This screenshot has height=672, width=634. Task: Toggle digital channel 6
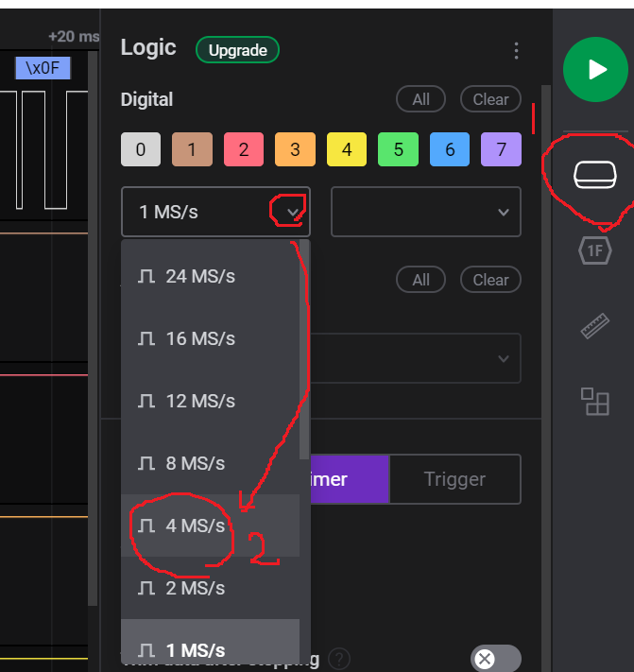[450, 149]
